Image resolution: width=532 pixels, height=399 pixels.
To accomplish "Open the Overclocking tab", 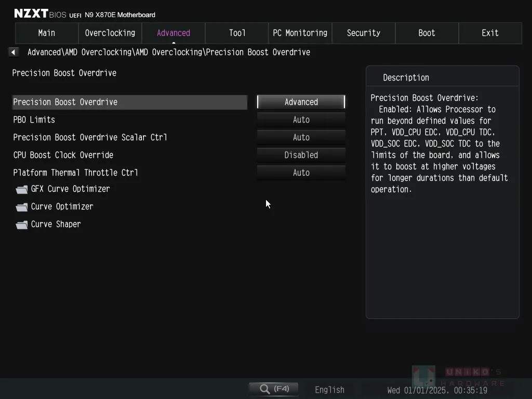I will click(110, 33).
